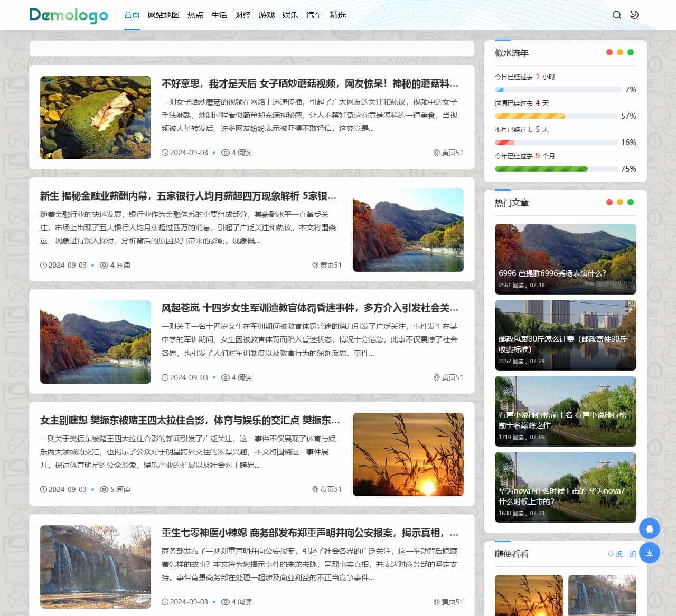Click the refresh icon beside 换一换

coord(610,554)
